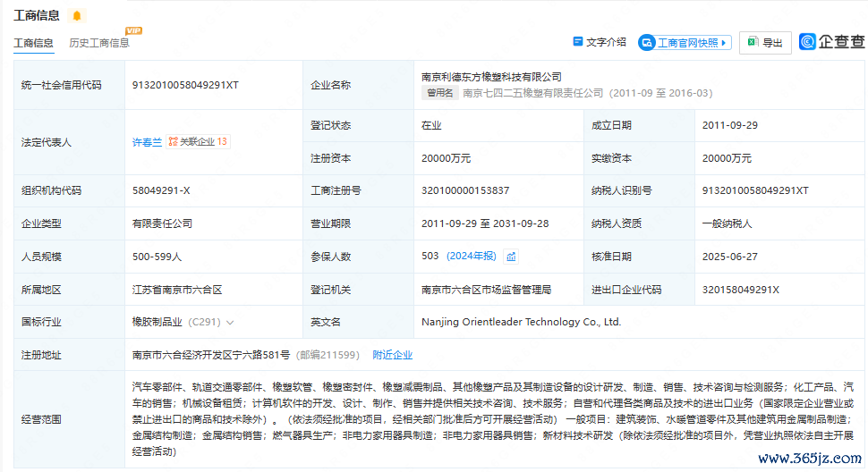This screenshot has width=868, height=472.
Task: Click 文字介绍 text link
Action: (x=606, y=42)
